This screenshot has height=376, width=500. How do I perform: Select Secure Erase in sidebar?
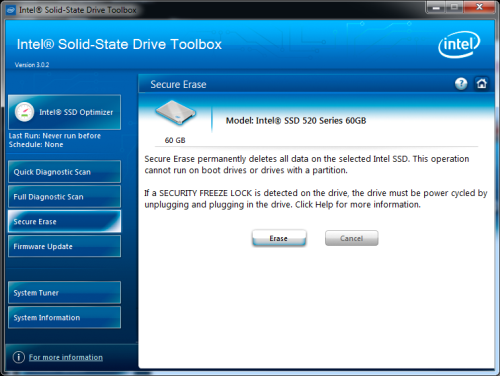click(x=65, y=221)
